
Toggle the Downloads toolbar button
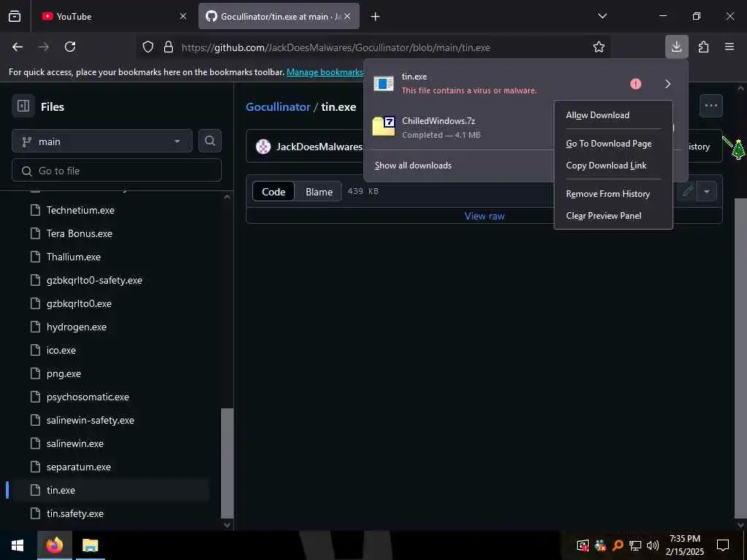676,47
